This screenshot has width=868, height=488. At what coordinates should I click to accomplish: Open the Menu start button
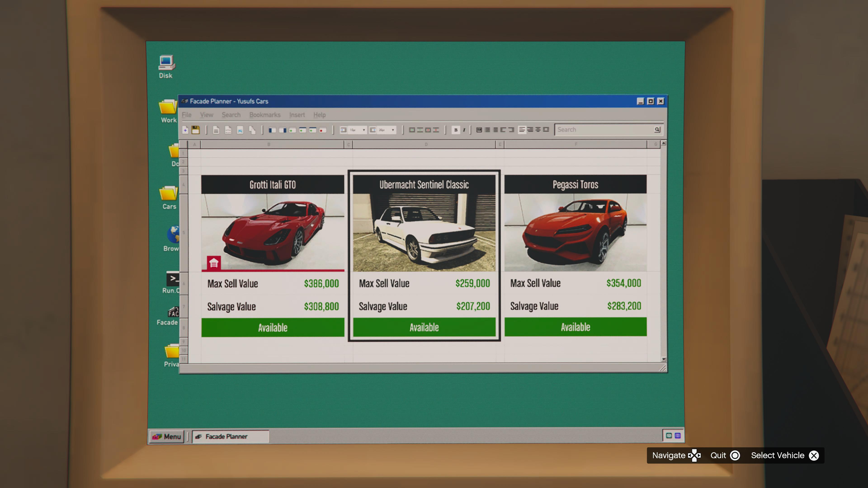click(166, 436)
